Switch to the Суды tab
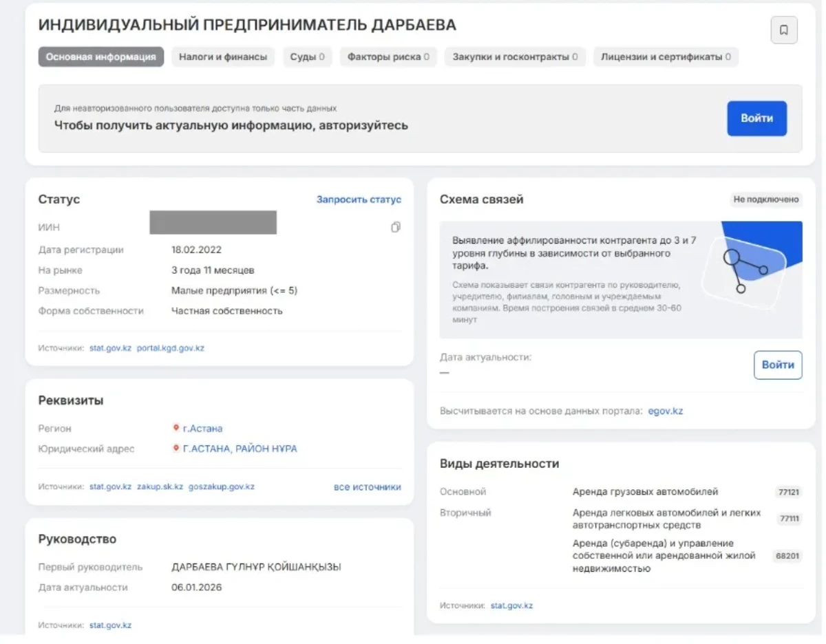This screenshot has width=826, height=644. (307, 57)
